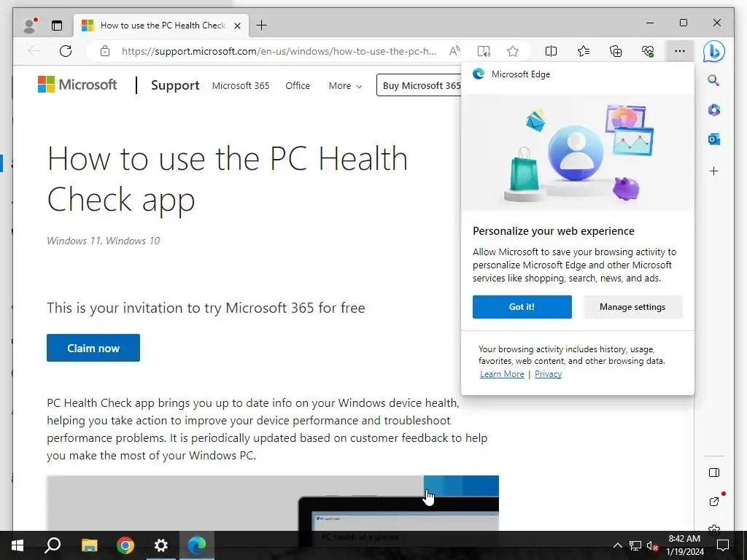
Task: Enter Immersive Reader mode
Action: tap(484, 51)
